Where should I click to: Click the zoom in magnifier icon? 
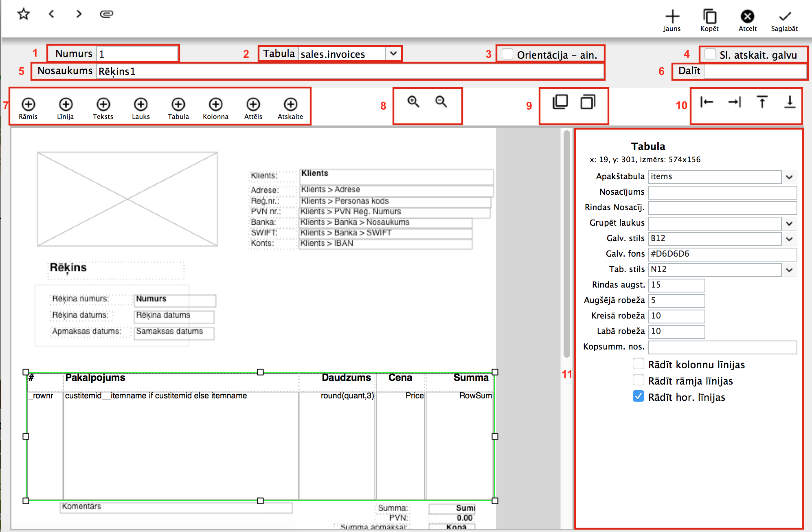point(413,101)
